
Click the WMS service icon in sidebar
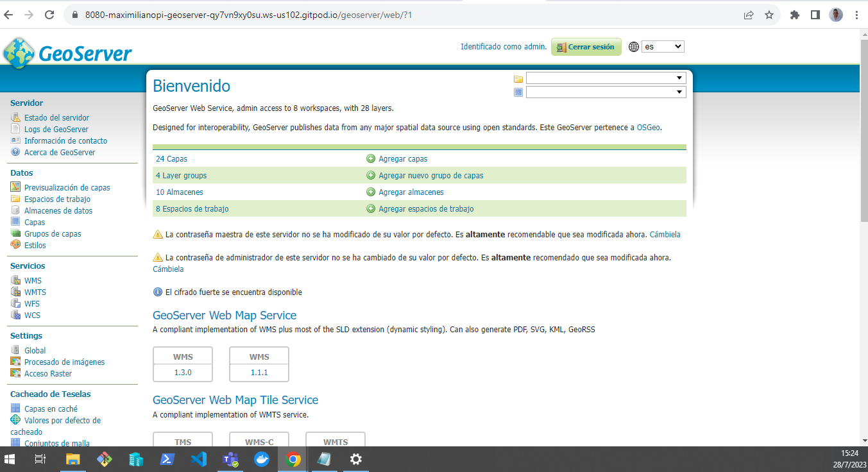click(x=15, y=280)
